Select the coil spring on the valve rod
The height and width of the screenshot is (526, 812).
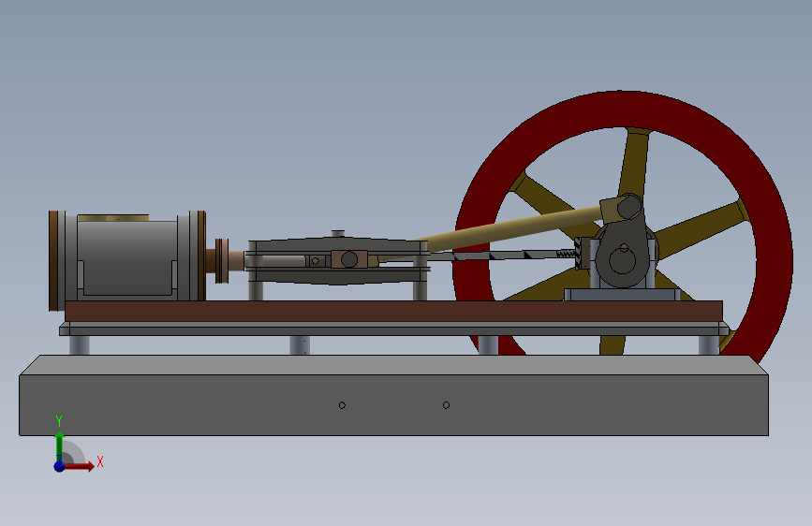click(x=566, y=253)
